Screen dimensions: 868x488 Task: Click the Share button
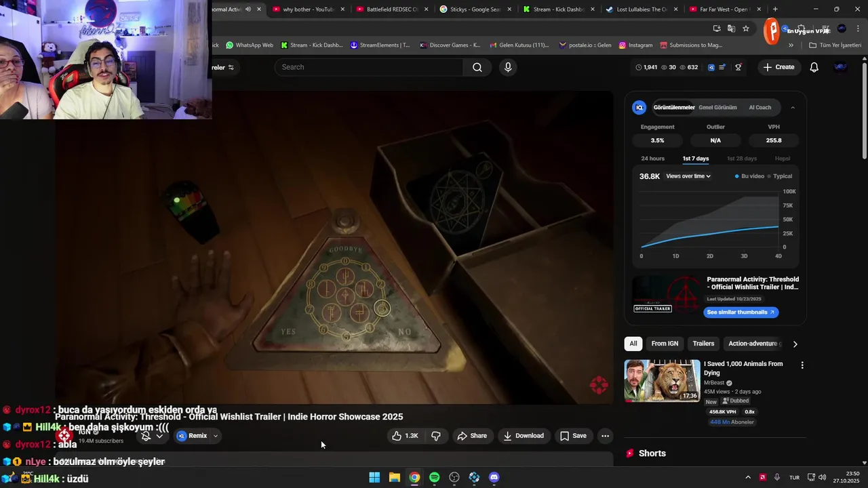click(472, 436)
